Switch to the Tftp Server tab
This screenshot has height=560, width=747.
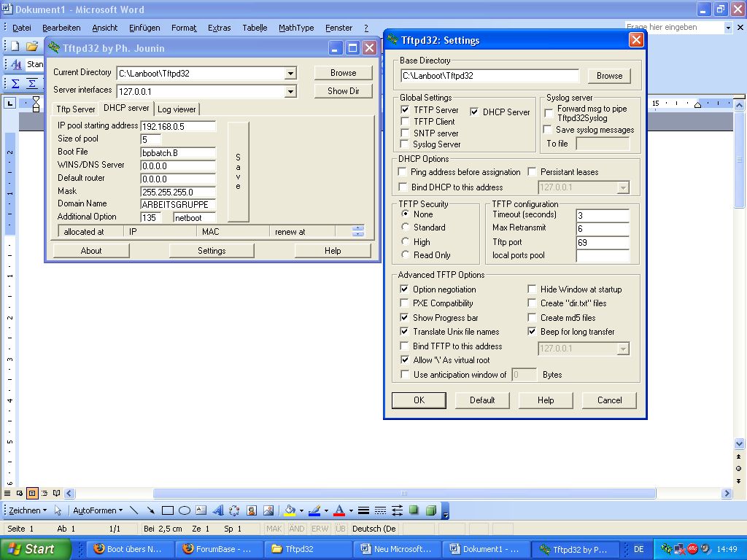75,109
